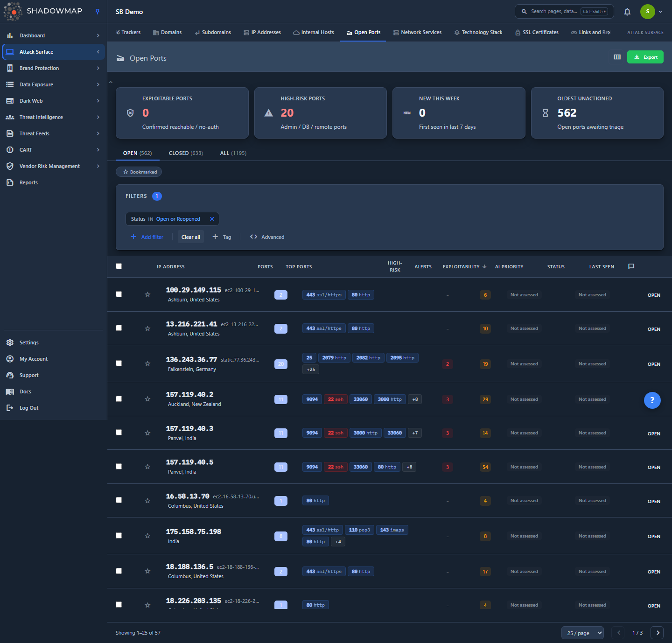The height and width of the screenshot is (643, 672).
Task: Check the 13.216.221.41 row checkbox
Action: (119, 328)
